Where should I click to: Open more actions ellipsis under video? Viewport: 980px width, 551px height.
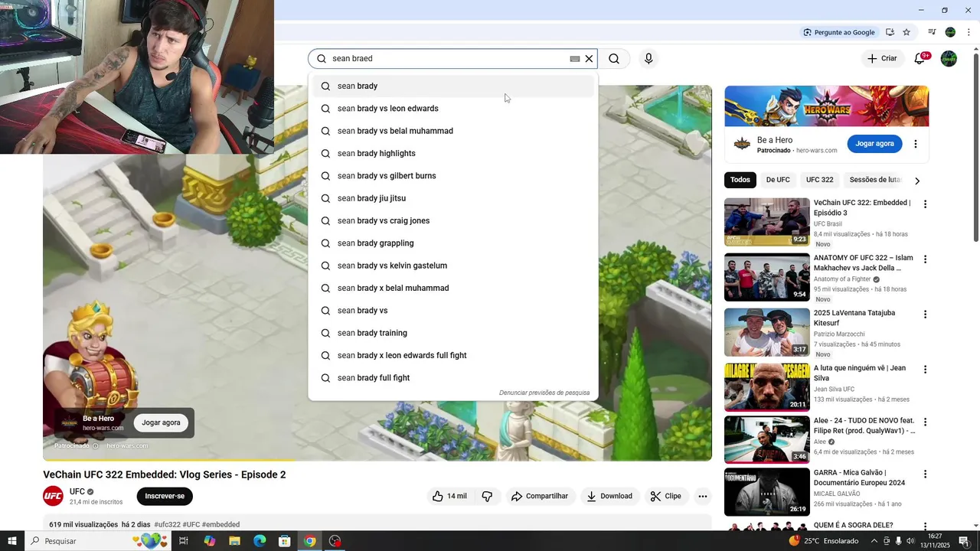pyautogui.click(x=703, y=496)
